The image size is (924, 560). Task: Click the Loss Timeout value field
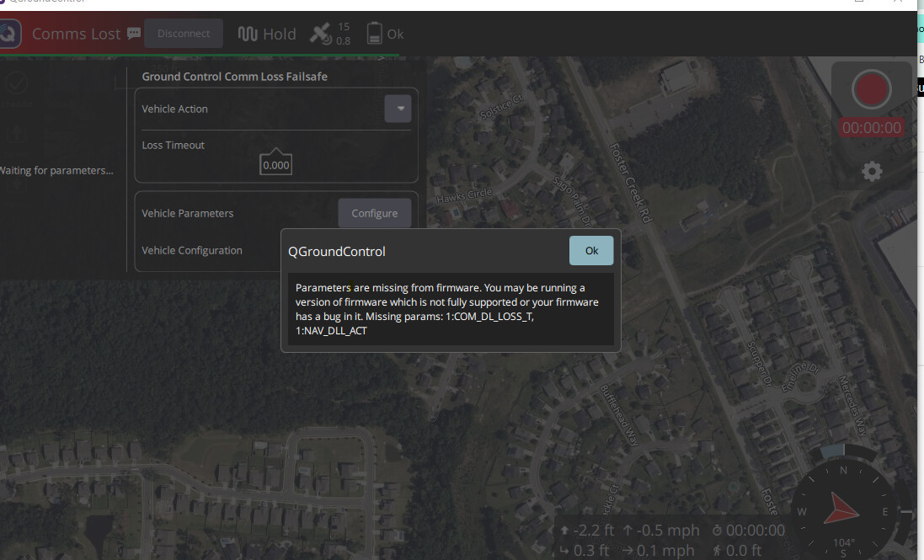coord(276,165)
